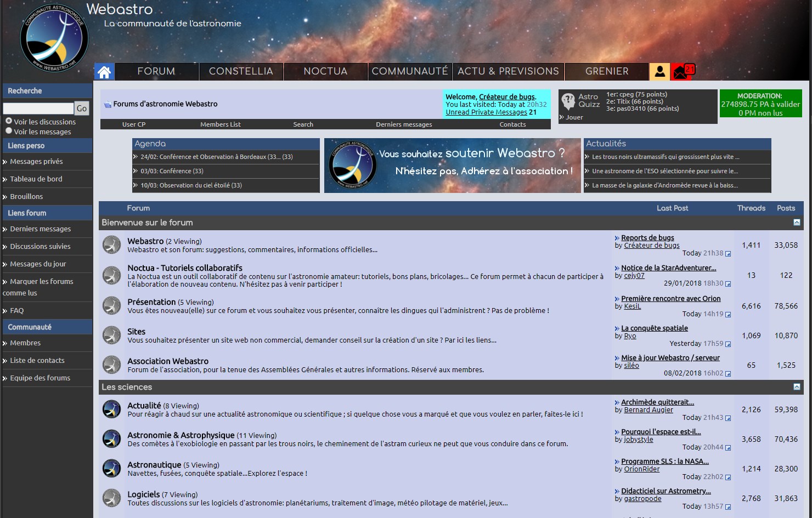Go to last post icon beside Today 21h43
This screenshot has height=518, width=812.
728,418
